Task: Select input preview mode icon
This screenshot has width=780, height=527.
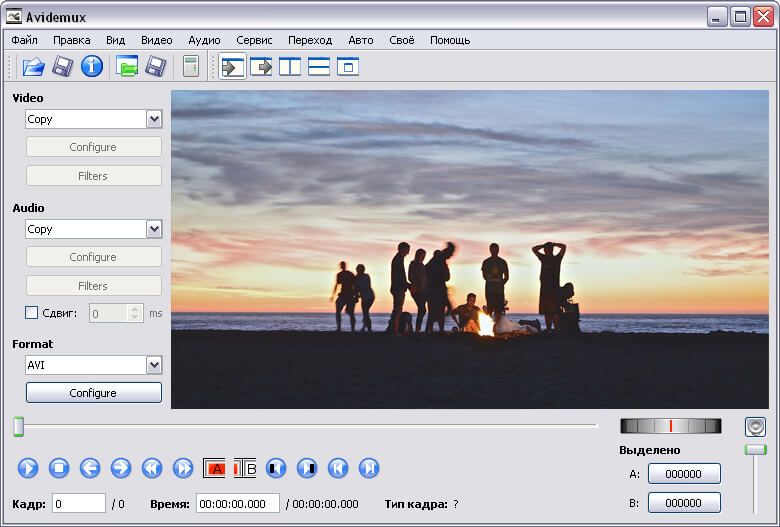Action: pos(232,66)
